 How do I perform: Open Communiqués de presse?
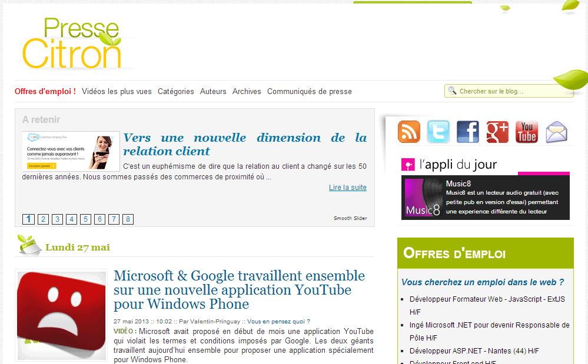[x=310, y=91]
